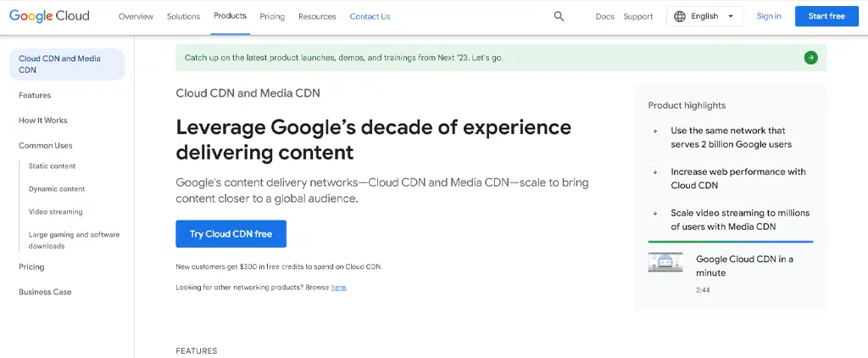
Task: Follow the 'here' networking products link
Action: click(x=338, y=288)
